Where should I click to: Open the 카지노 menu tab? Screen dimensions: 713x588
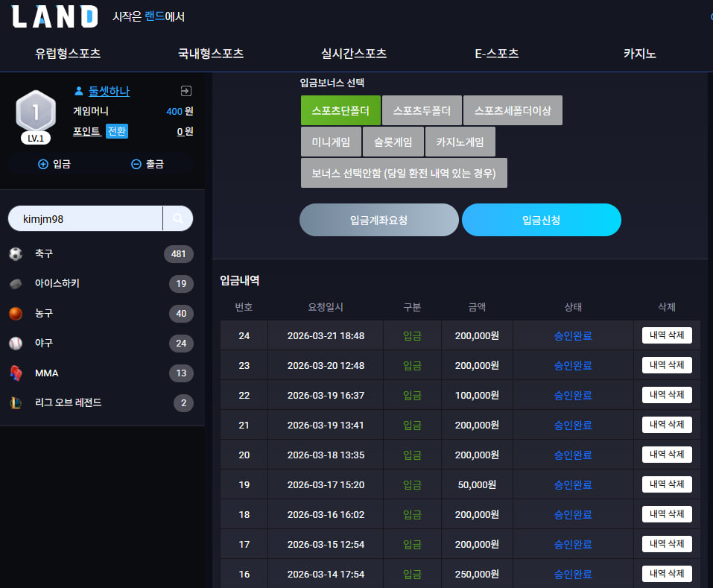click(x=640, y=54)
